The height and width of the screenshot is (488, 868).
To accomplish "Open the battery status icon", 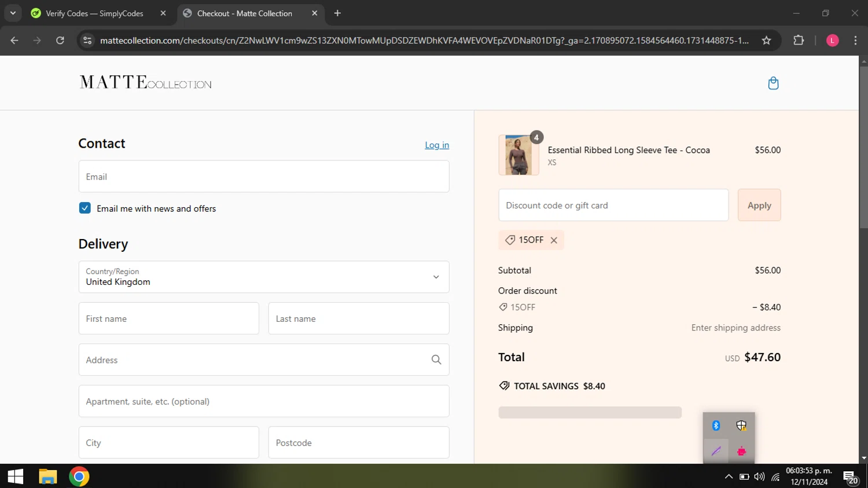I will click(744, 476).
